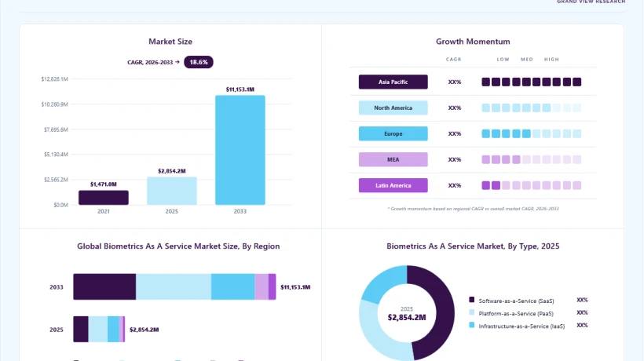Click the Infrastructure-as-a-Service legend swatch
Image resolution: width=644 pixels, height=361 pixels.
(471, 326)
